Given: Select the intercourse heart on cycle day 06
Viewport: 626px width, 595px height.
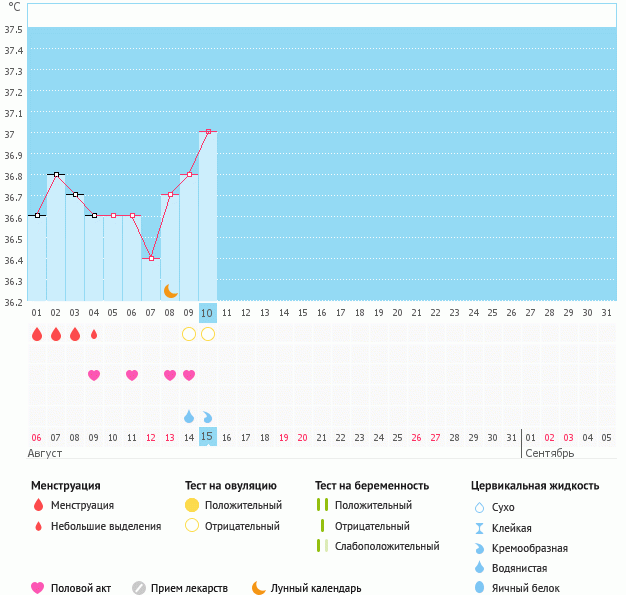Looking at the screenshot, I should (x=132, y=375).
